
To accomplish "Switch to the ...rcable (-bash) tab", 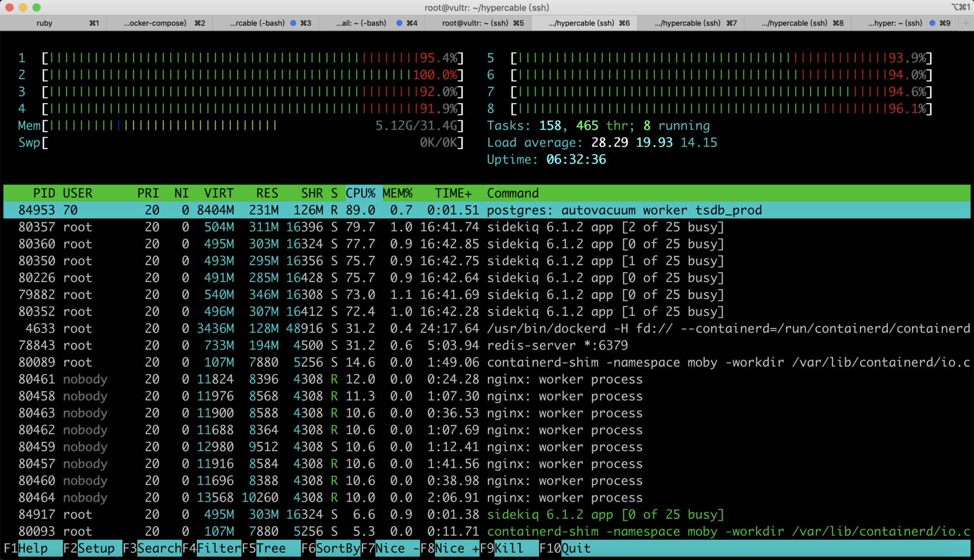I will (266, 23).
